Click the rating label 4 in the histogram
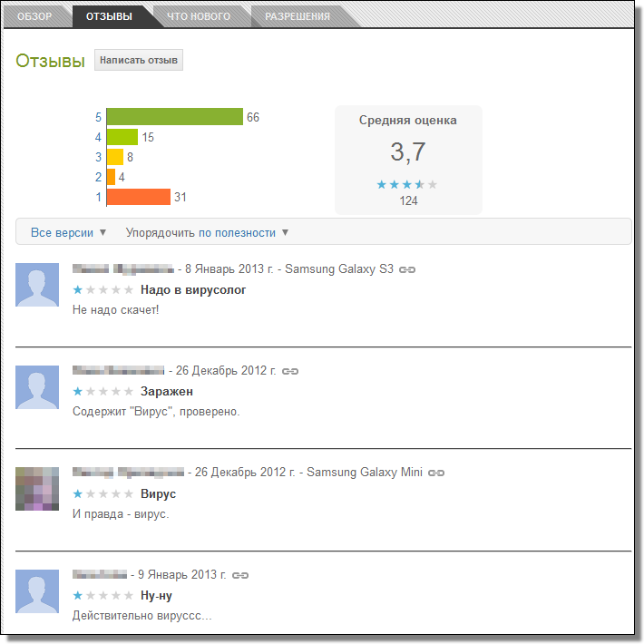This screenshot has width=644, height=644. [98, 137]
